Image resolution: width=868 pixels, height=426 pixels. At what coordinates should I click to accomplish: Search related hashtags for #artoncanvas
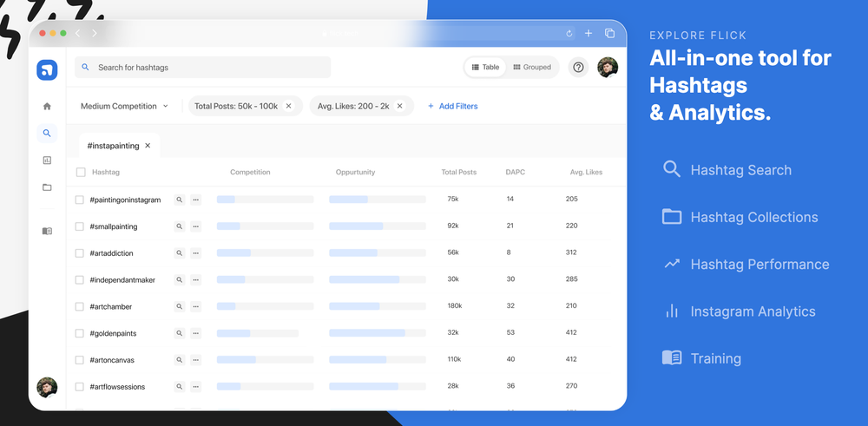pos(180,360)
